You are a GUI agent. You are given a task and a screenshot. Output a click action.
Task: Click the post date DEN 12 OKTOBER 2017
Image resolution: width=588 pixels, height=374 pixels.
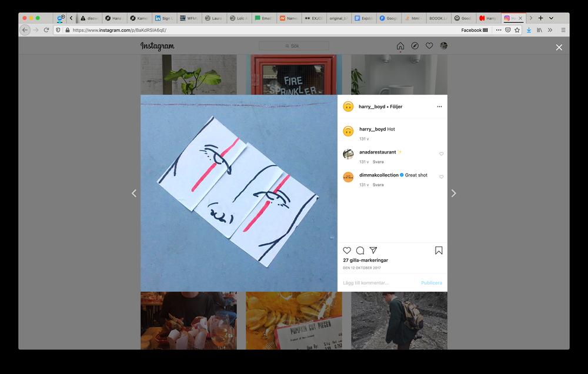pyautogui.click(x=362, y=268)
